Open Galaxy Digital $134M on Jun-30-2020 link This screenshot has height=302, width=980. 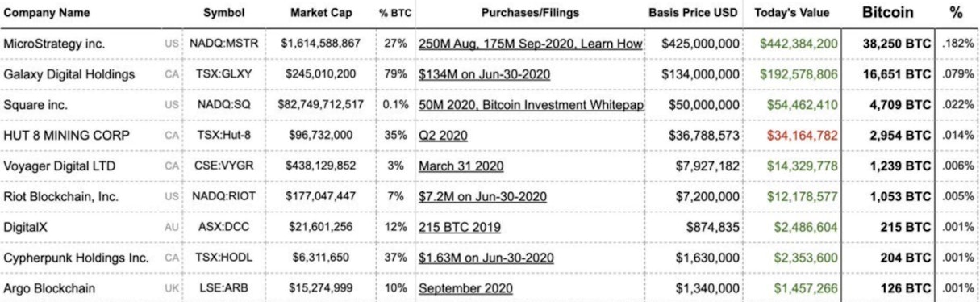485,74
